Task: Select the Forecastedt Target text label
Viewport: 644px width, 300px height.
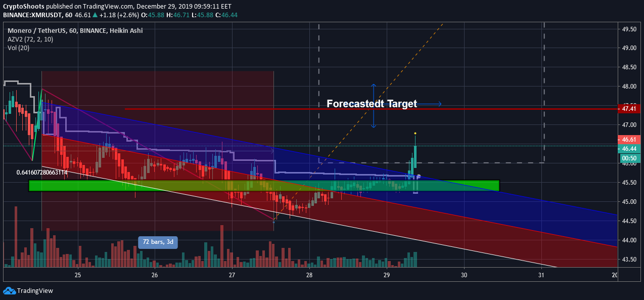Action: click(372, 104)
